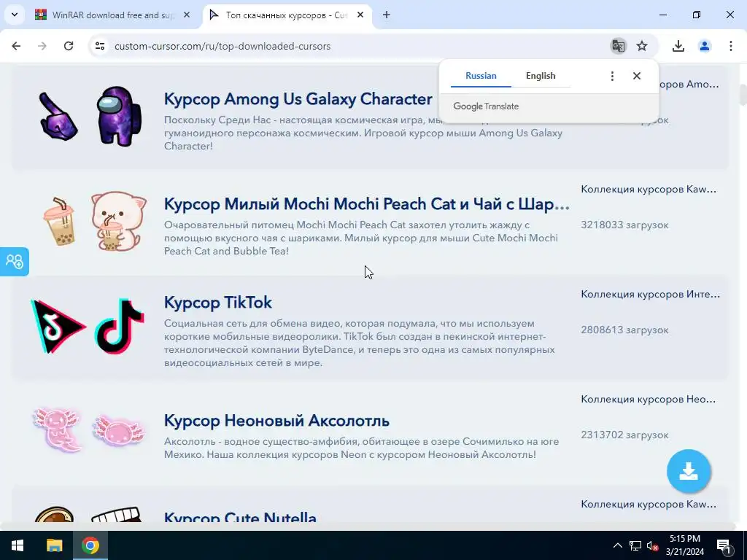Viewport: 747px width, 560px height.
Task: Click the Chrome taskbar icon
Action: tap(90, 545)
